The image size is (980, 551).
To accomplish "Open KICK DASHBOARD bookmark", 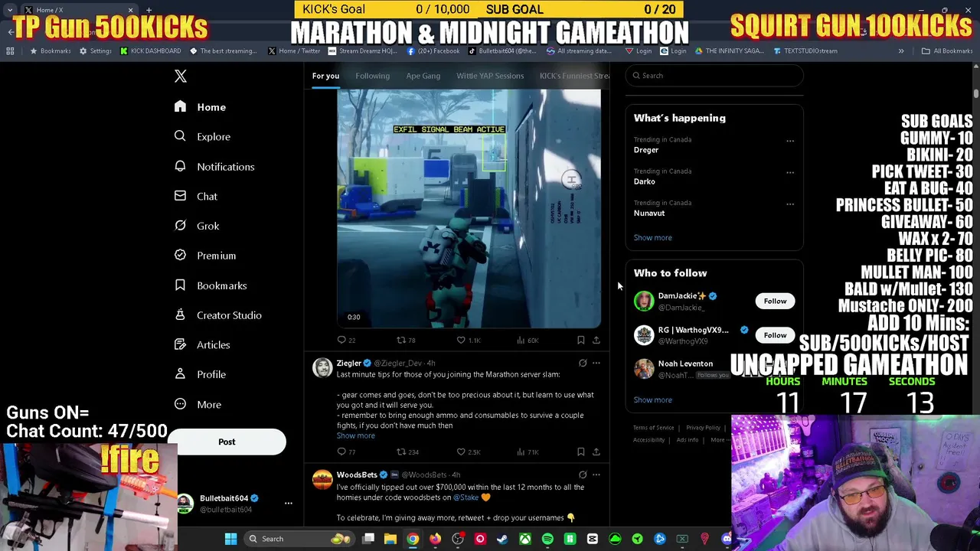I will pos(151,51).
